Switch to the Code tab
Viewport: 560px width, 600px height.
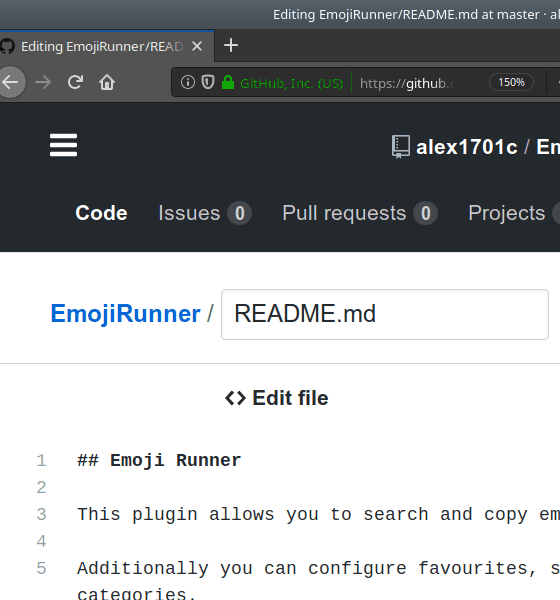click(x=101, y=213)
